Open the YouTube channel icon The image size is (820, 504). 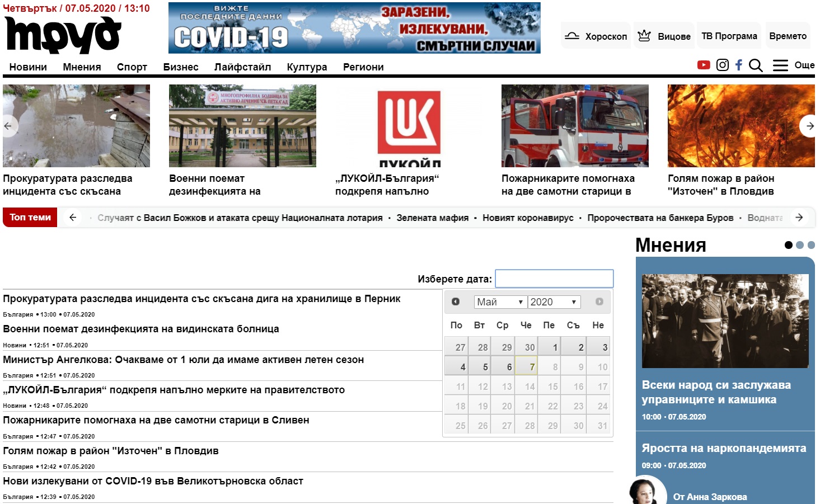pos(704,65)
